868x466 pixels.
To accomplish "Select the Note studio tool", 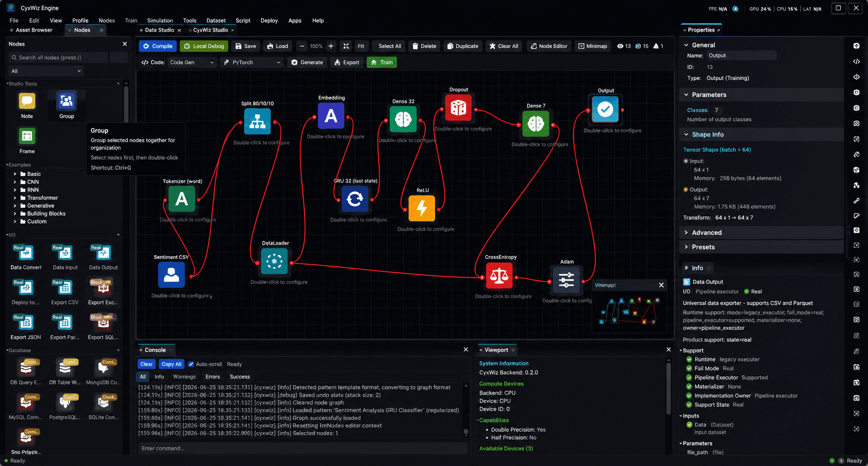I will click(x=27, y=101).
